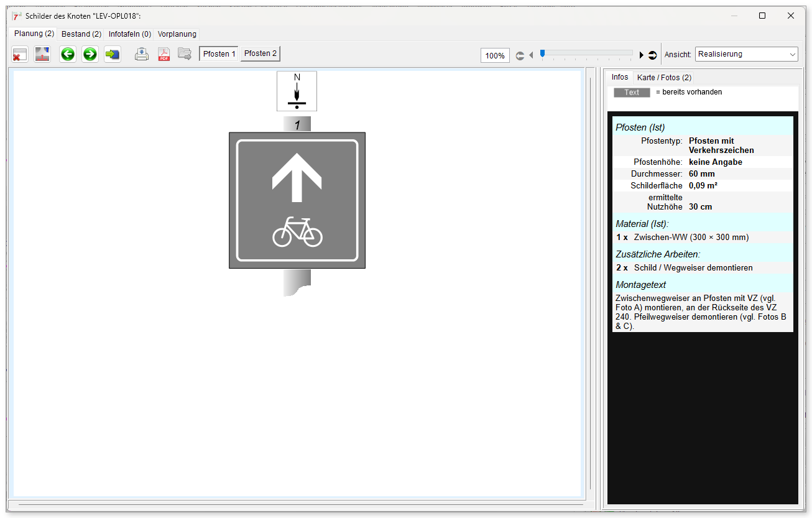The image size is (812, 518).
Task: Minimize the Schilder des Knoten window
Action: coord(734,16)
